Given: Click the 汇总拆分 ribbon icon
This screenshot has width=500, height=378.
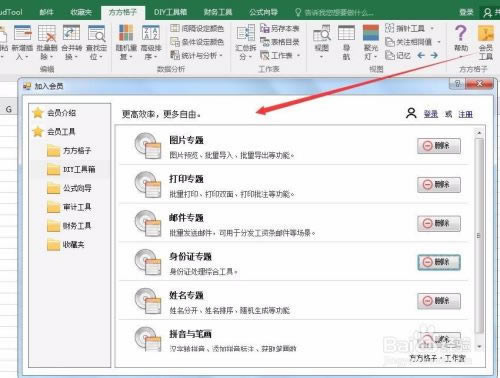Looking at the screenshot, I should pyautogui.click(x=246, y=34).
